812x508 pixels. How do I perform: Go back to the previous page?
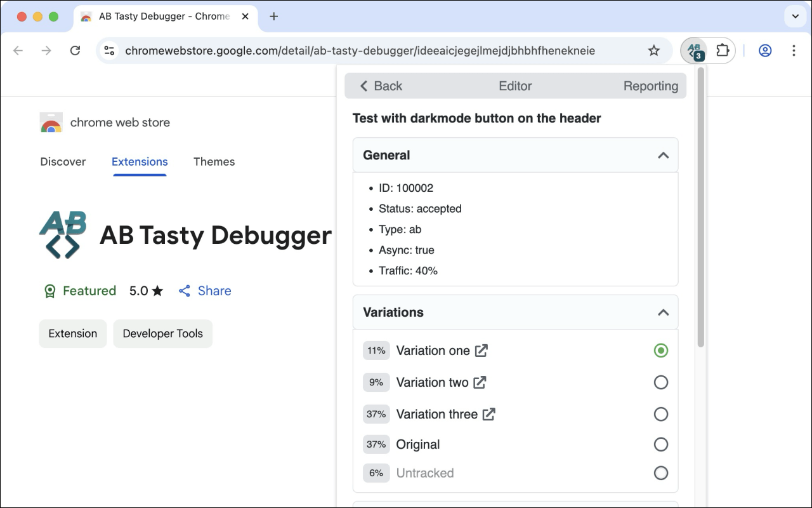[x=18, y=51]
